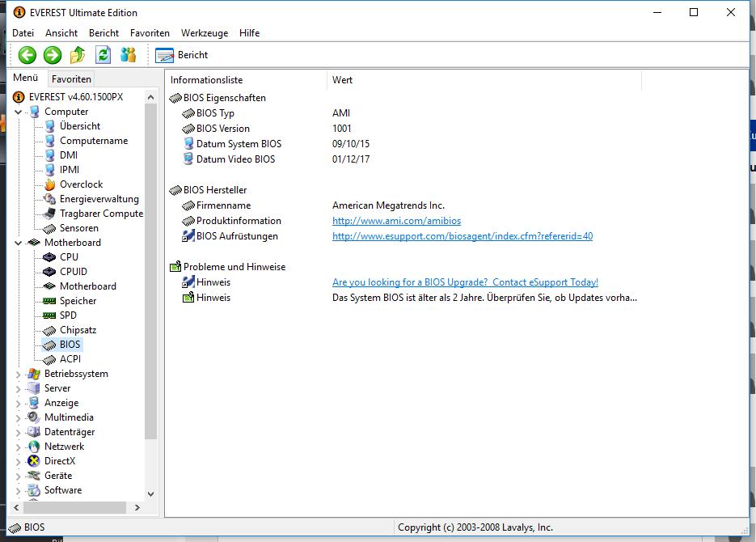Click the Chipsatz icon in tree

coord(49,331)
